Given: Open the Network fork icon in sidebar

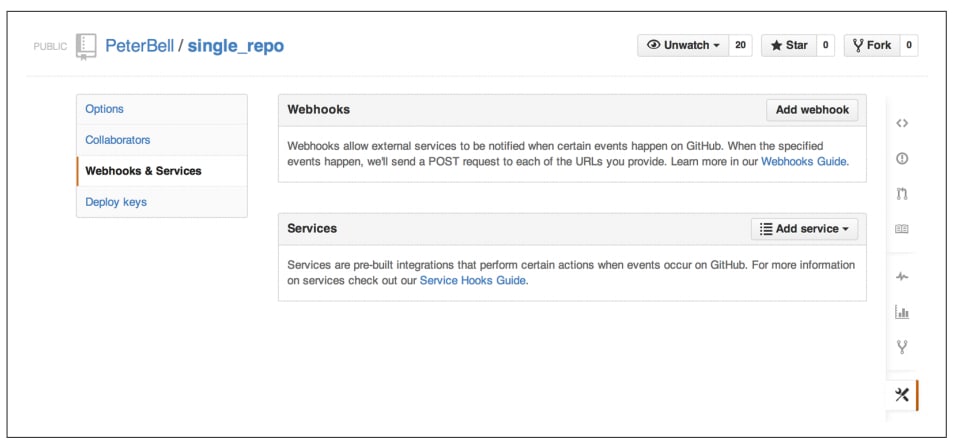Looking at the screenshot, I should 902,347.
